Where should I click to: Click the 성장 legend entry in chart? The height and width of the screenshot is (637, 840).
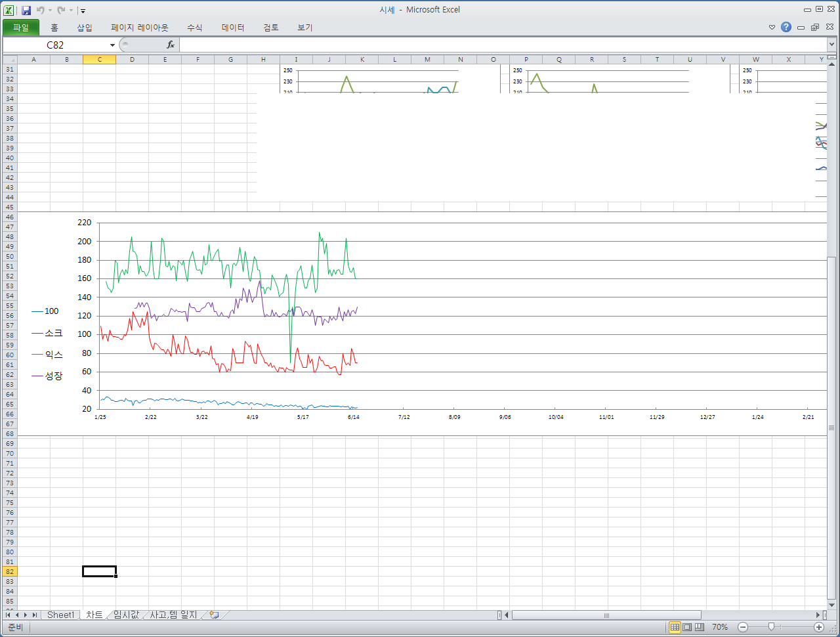(x=47, y=376)
